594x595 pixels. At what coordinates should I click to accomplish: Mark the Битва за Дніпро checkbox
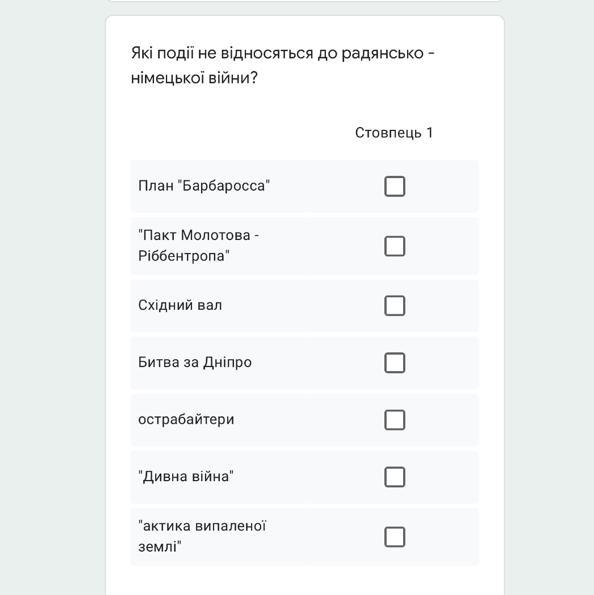coord(395,362)
